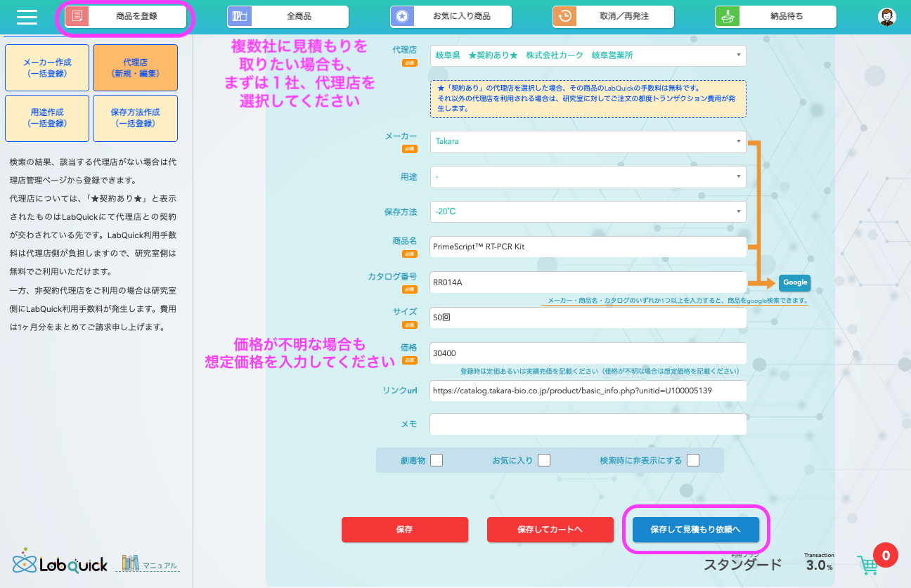Click the メモ input field
Screen dimensions: 911x588
tap(588, 424)
